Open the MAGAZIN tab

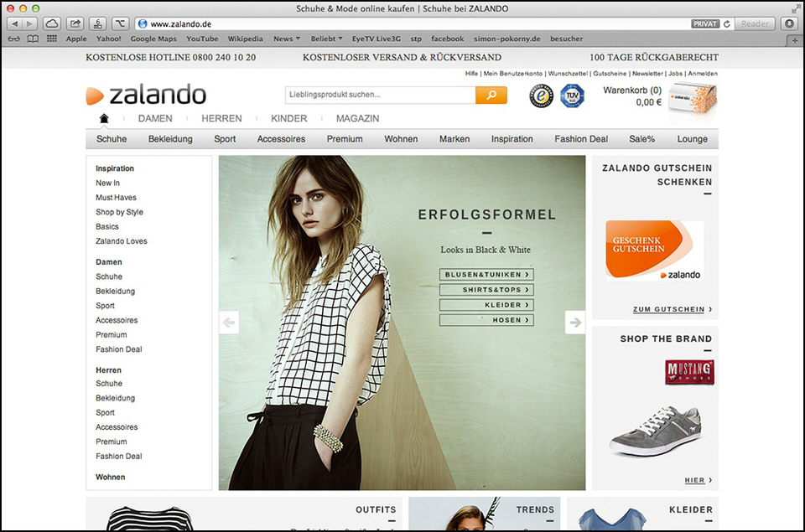(x=358, y=118)
